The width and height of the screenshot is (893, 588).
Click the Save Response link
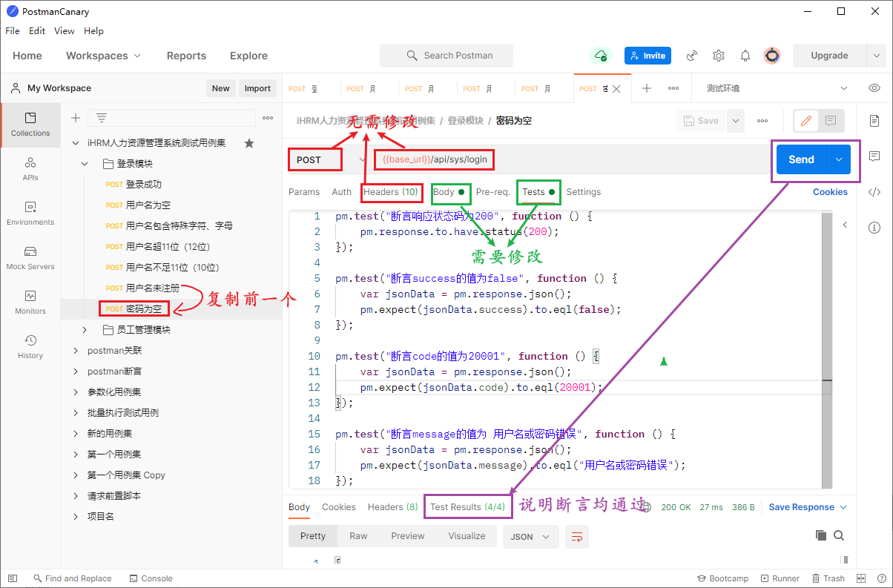803,506
